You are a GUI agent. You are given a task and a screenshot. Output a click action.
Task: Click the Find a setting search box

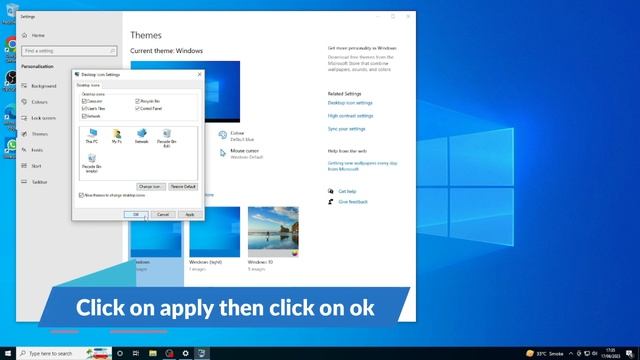click(69, 51)
